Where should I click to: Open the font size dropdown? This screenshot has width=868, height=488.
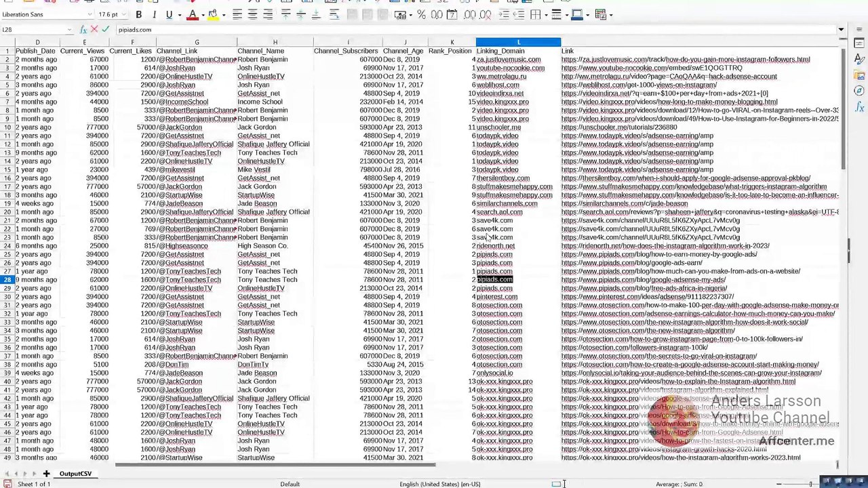pyautogui.click(x=123, y=14)
